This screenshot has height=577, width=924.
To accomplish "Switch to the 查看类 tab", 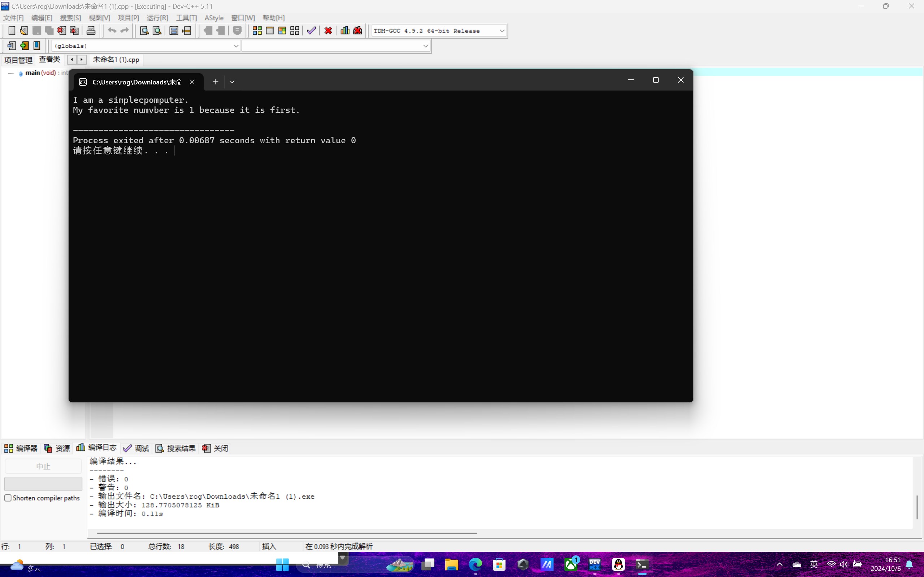I will pos(49,60).
